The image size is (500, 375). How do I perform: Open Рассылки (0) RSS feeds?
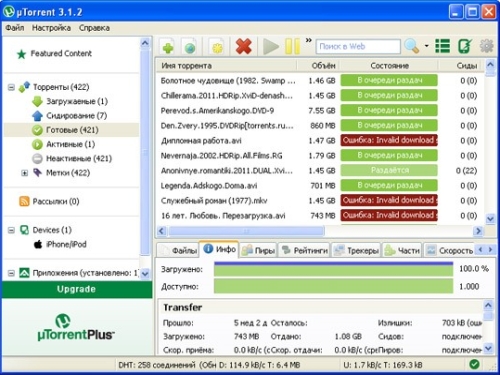(x=56, y=201)
